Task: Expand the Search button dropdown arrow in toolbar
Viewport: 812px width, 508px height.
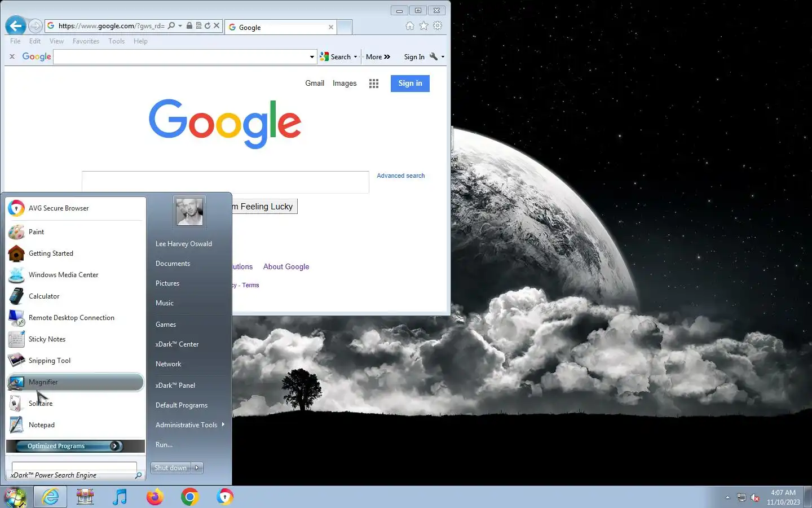Action: pos(355,57)
